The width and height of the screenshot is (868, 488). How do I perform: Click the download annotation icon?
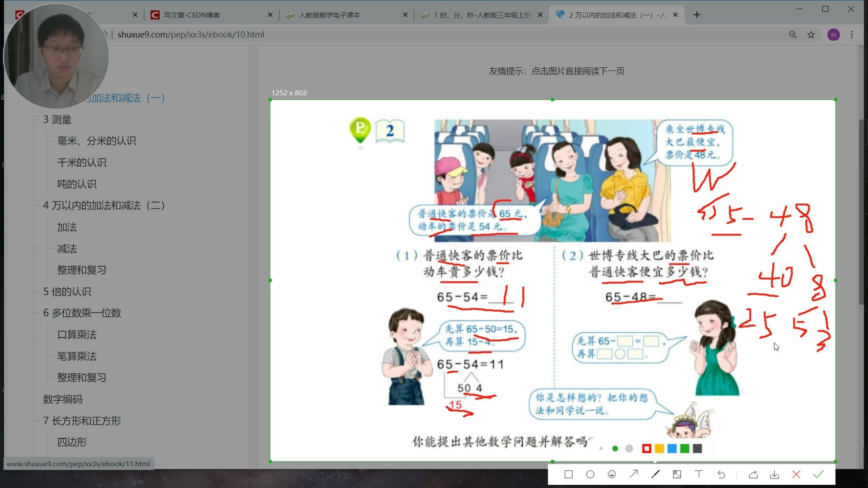click(774, 474)
